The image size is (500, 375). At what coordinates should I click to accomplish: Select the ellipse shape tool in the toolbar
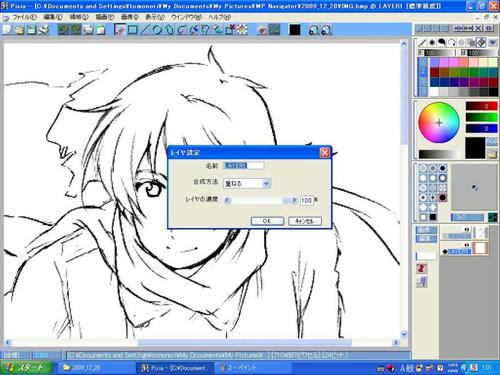coord(157,30)
